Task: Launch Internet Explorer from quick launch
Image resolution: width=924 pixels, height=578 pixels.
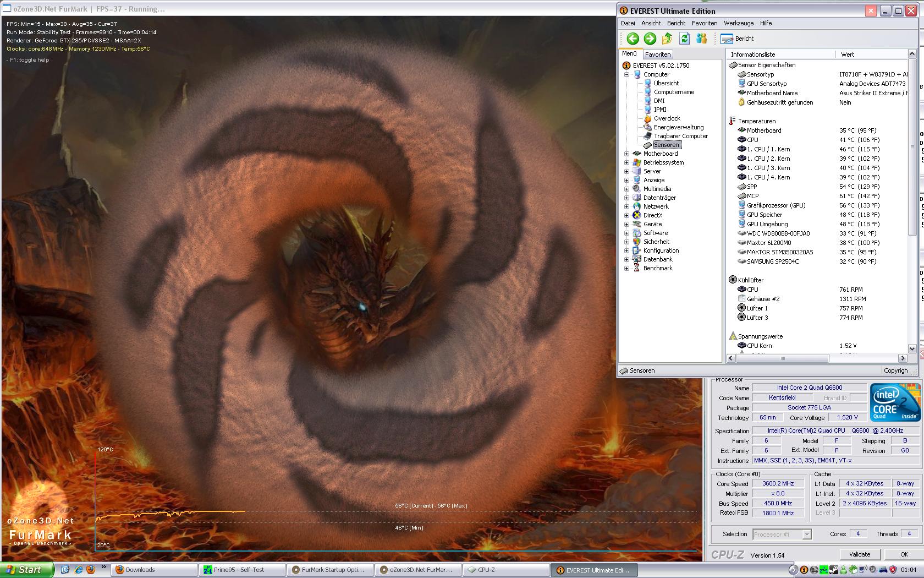Action: point(78,570)
